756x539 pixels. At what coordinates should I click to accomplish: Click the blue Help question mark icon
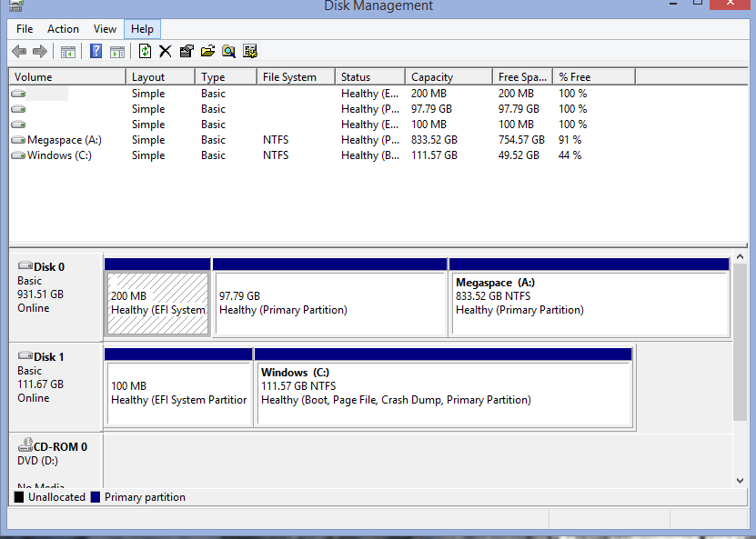coord(96,52)
